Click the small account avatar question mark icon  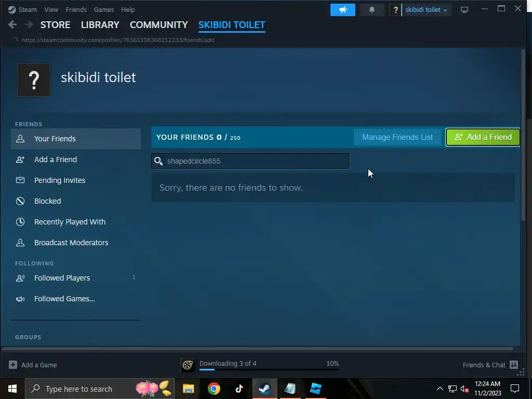pos(395,10)
